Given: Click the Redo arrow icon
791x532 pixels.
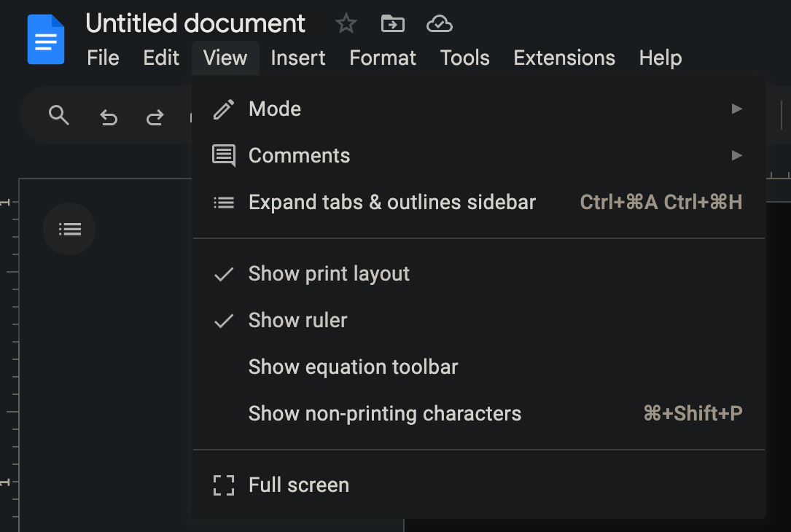Looking at the screenshot, I should 155,115.
